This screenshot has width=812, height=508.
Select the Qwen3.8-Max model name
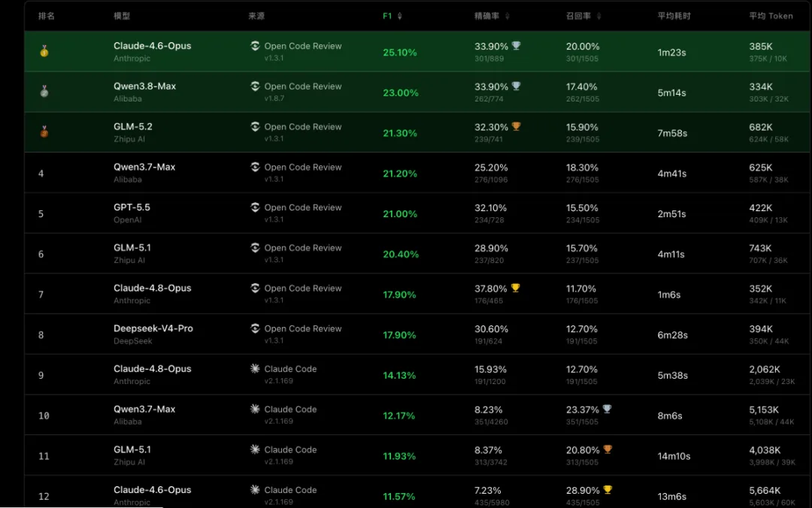(x=145, y=86)
